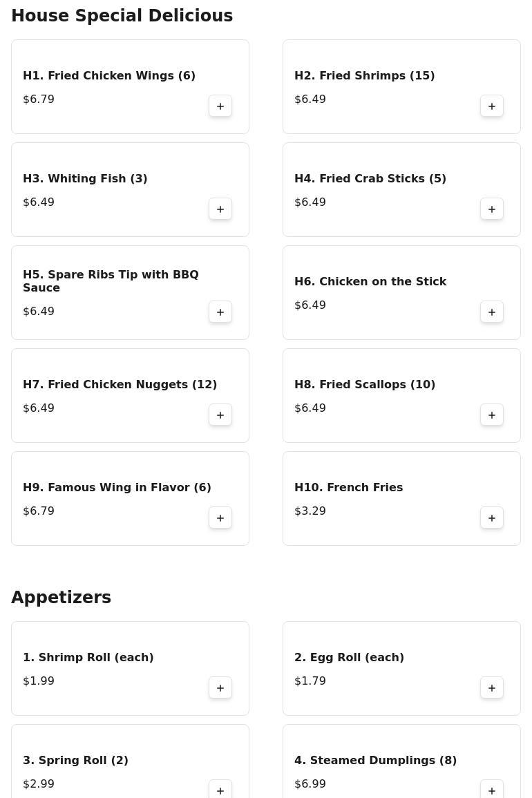This screenshot has height=798, width=532.
Task: Click the Appetizers section heading
Action: [61, 597]
